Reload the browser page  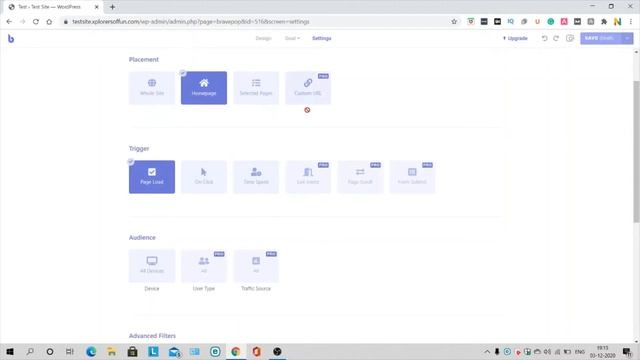click(x=36, y=22)
